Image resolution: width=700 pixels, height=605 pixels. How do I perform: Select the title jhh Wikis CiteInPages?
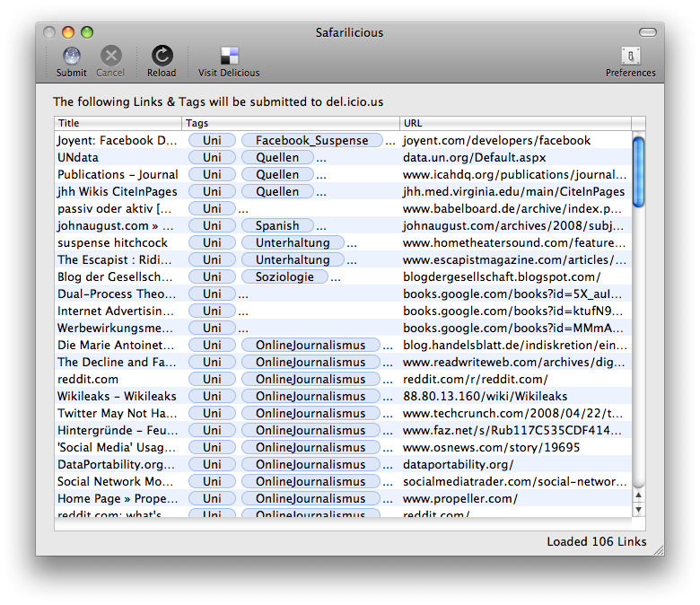tap(118, 191)
